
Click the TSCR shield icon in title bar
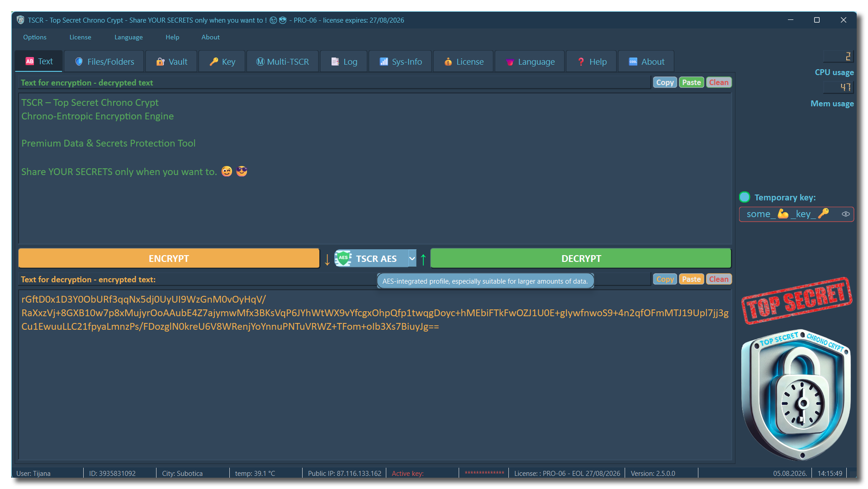20,20
